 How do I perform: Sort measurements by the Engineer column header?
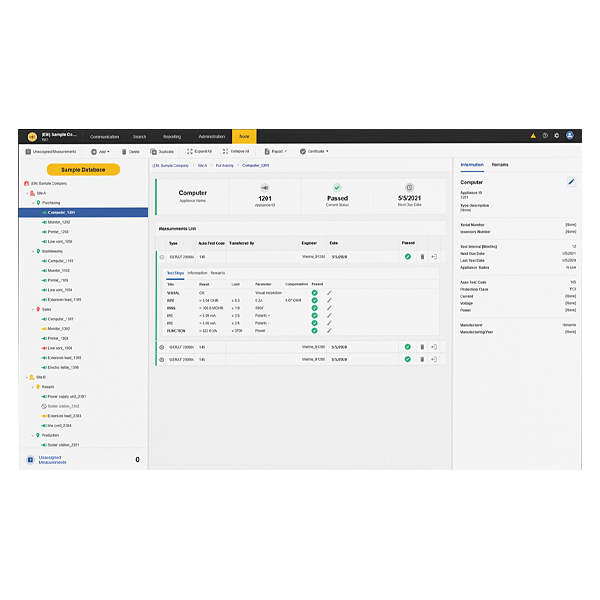tap(309, 243)
